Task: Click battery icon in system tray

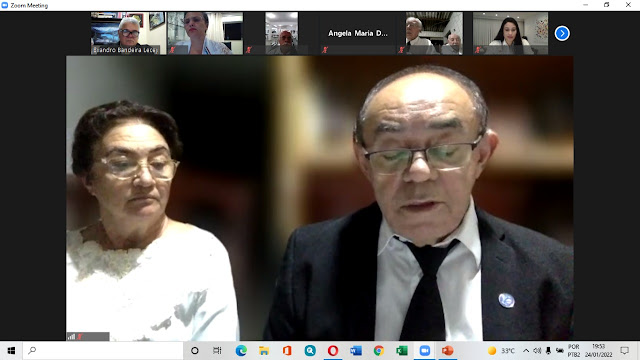Action: (x=560, y=351)
